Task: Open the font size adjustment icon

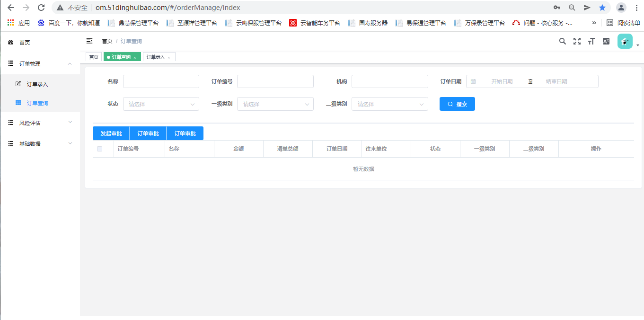Action: click(591, 42)
